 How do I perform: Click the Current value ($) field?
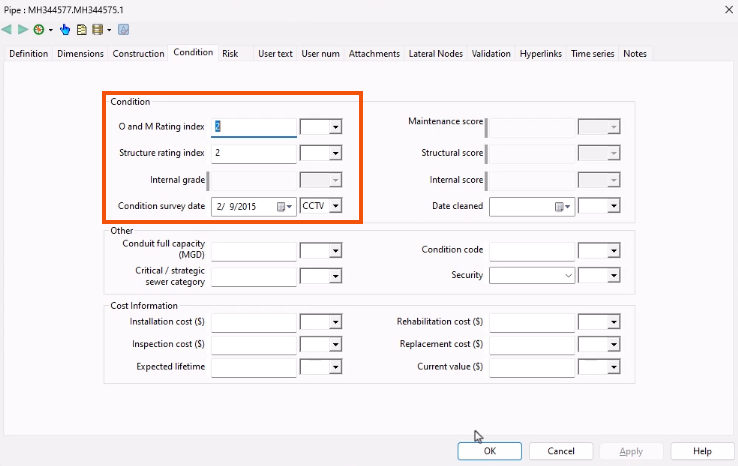532,367
